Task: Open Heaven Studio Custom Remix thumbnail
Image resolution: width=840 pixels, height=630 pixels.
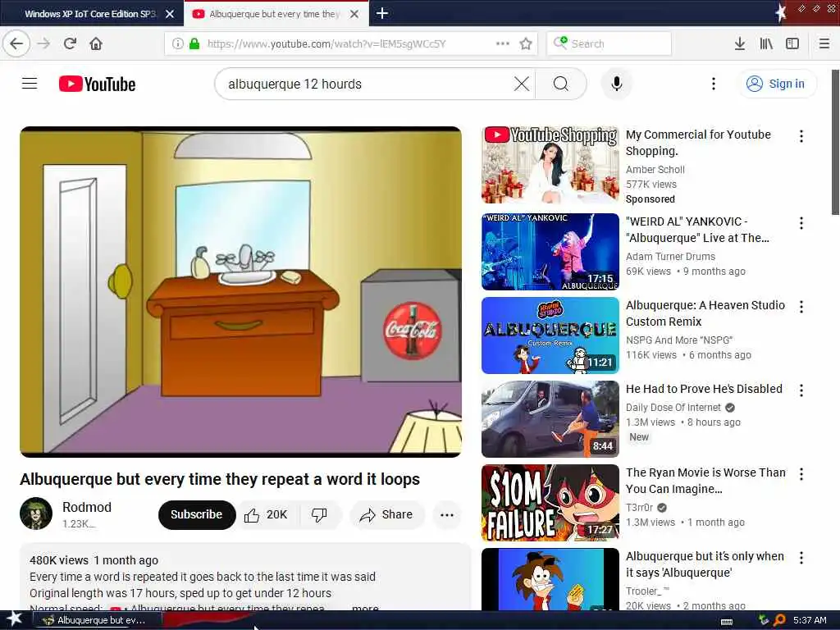Action: click(550, 336)
